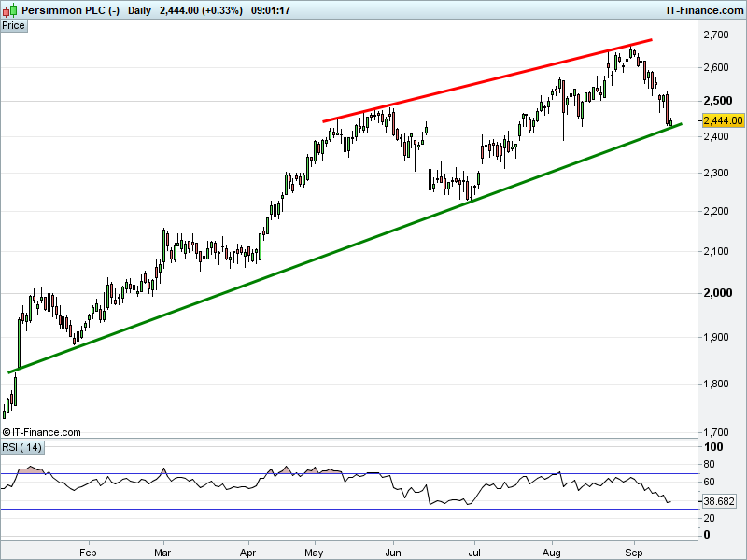This screenshot has width=747, height=560.
Task: Click the 1,700 price axis label
Action: 716,432
